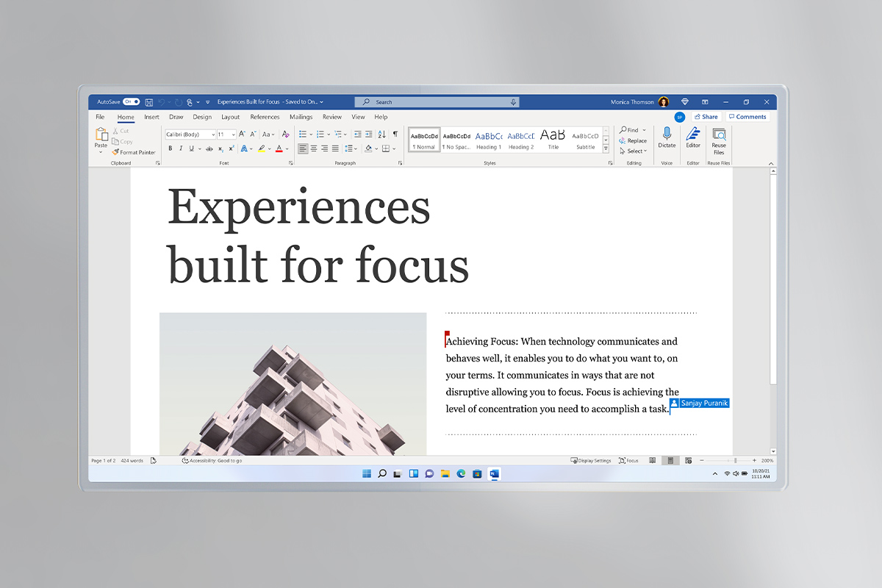Switch to the References tab
The image size is (882, 588).
[x=265, y=117]
